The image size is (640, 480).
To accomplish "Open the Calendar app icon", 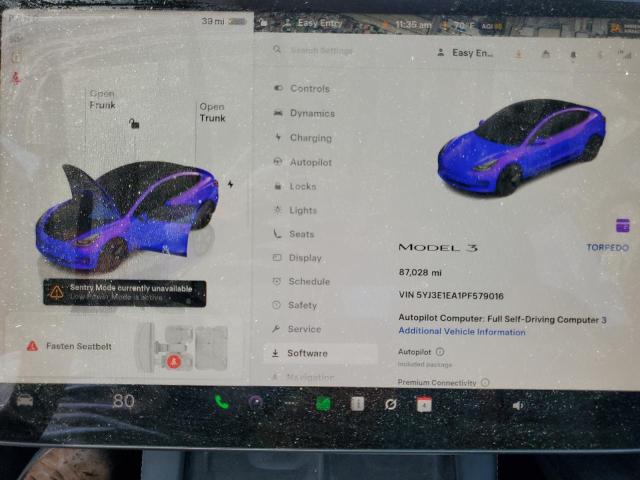I will tap(424, 404).
